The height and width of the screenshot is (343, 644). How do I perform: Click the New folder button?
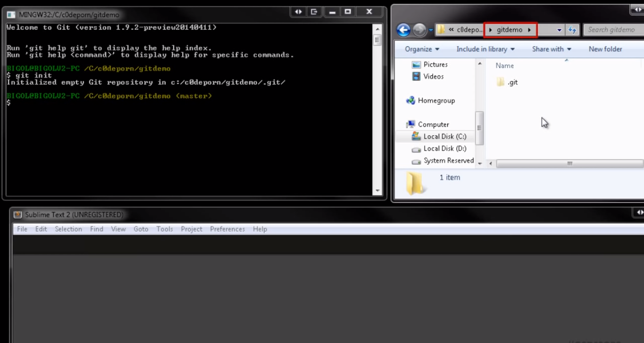coord(605,49)
